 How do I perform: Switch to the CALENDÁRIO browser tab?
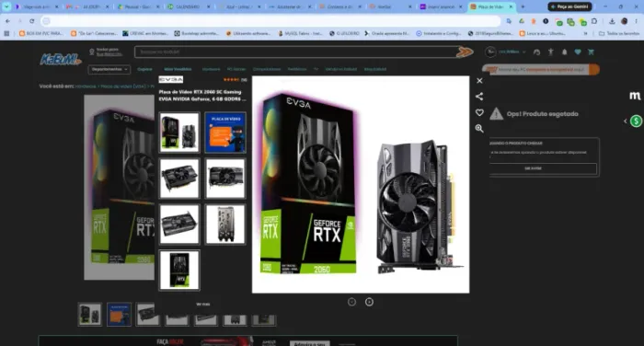[x=188, y=6]
